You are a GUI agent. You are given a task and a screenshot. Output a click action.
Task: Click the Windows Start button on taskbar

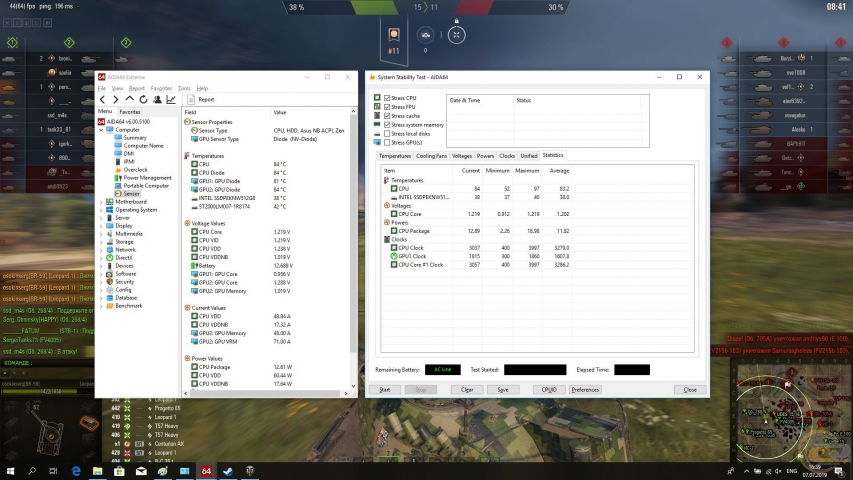point(10,471)
